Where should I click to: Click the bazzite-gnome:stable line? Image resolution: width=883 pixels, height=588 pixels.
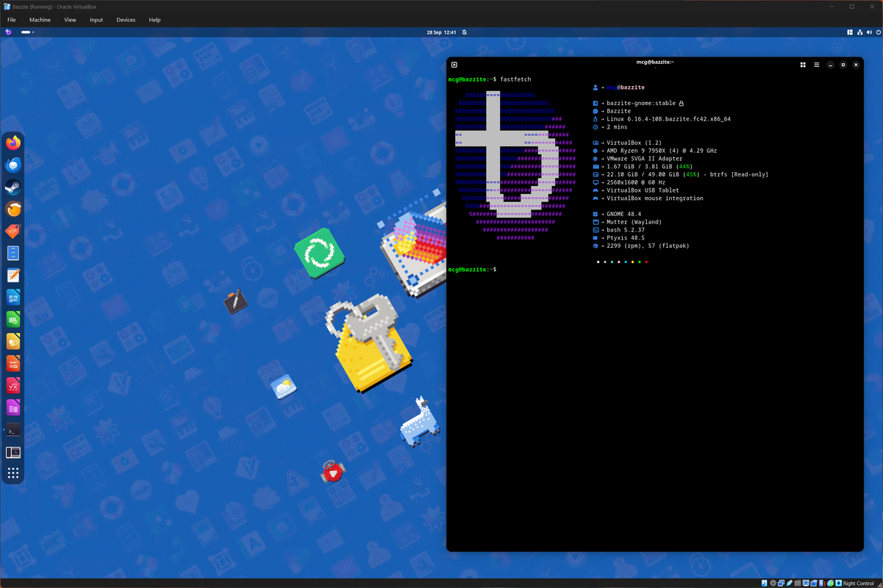tap(639, 104)
